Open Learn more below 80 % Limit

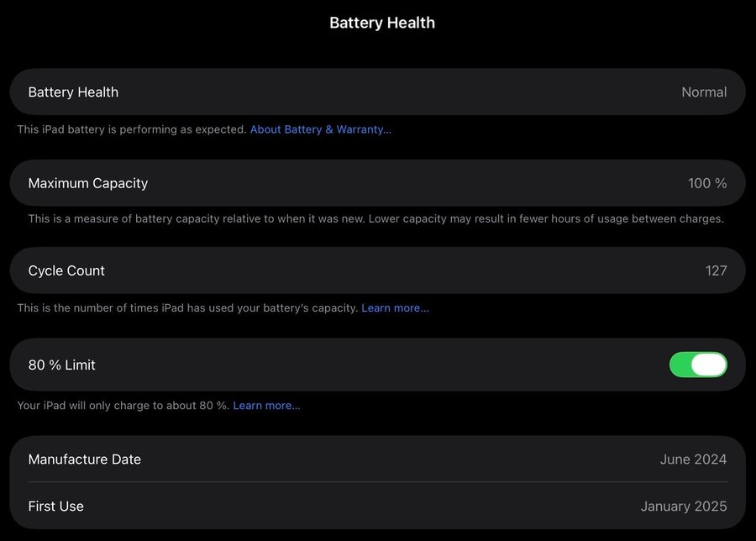point(266,406)
